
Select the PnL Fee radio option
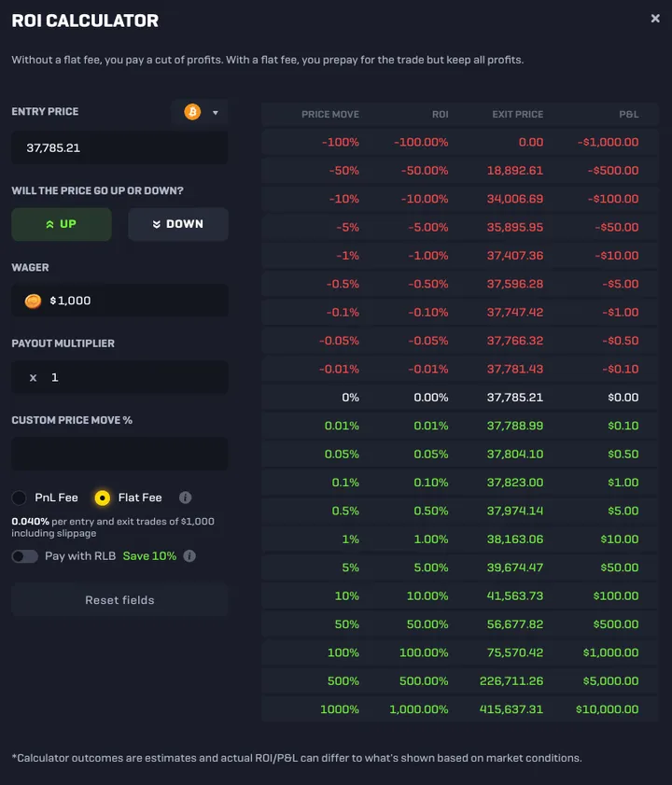coord(20,498)
